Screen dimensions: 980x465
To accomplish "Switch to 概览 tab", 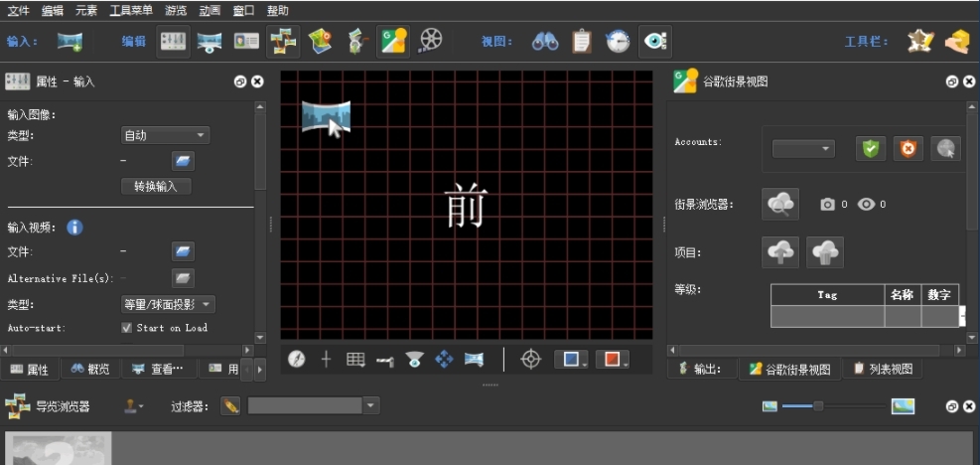I will point(90,370).
